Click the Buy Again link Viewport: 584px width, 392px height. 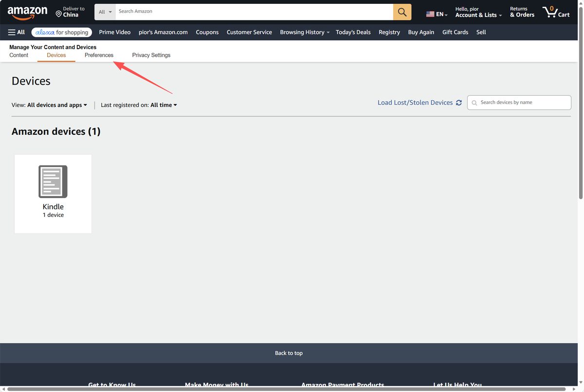pos(421,32)
